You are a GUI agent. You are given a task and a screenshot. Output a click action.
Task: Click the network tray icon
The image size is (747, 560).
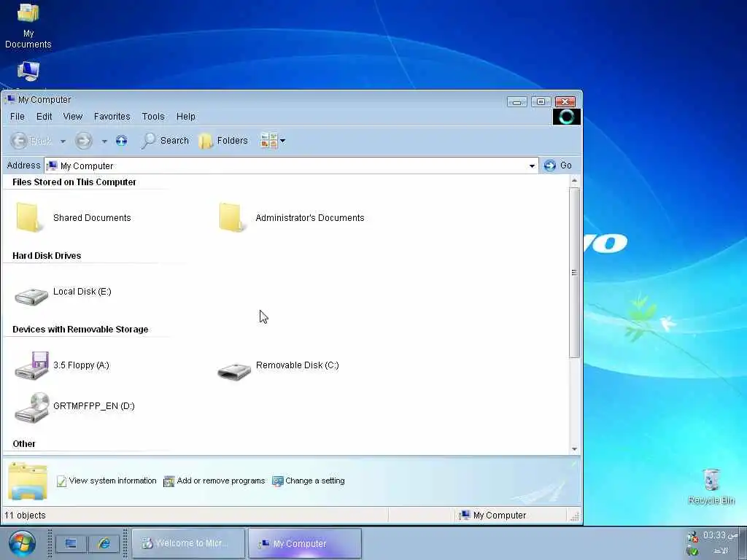692,537
